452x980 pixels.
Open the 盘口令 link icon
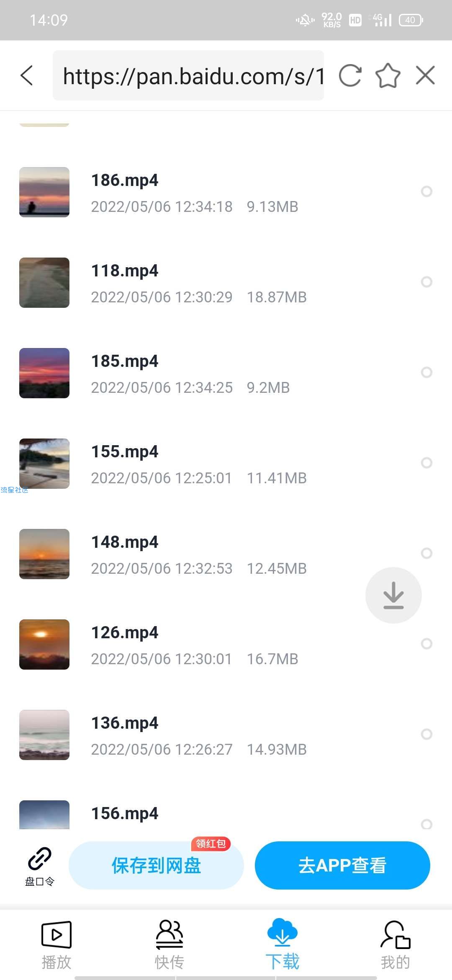[x=40, y=866]
